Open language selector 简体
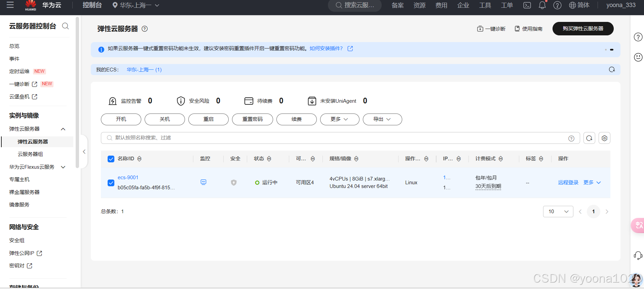Screen dimensions: 644x289 click(x=579, y=5)
